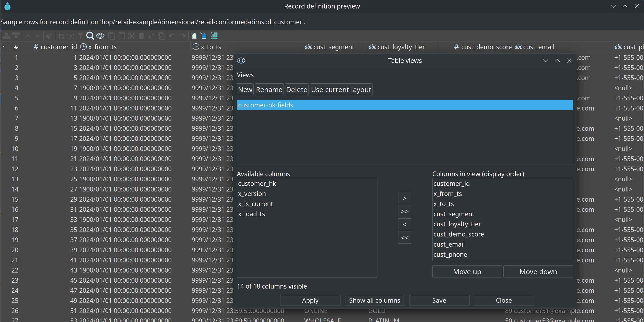Select x_version in Available columns
644x322 pixels.
(307, 194)
